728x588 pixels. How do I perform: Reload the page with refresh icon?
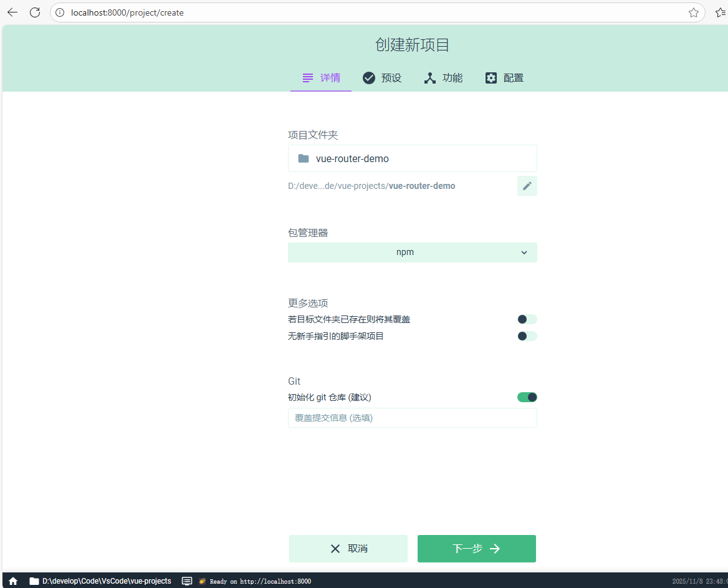click(35, 12)
